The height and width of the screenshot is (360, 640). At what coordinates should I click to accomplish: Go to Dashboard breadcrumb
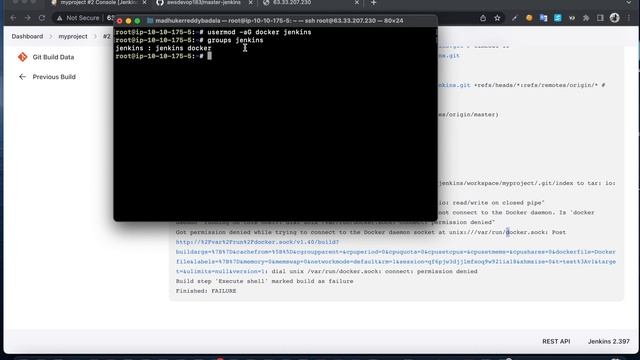[x=27, y=36]
